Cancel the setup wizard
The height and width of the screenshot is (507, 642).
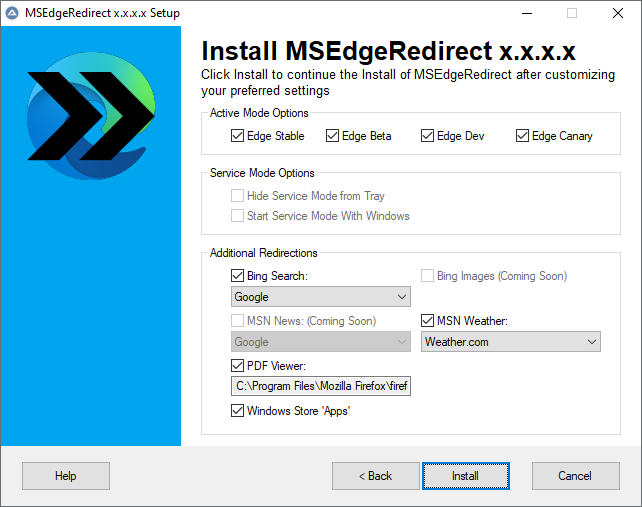(x=576, y=476)
